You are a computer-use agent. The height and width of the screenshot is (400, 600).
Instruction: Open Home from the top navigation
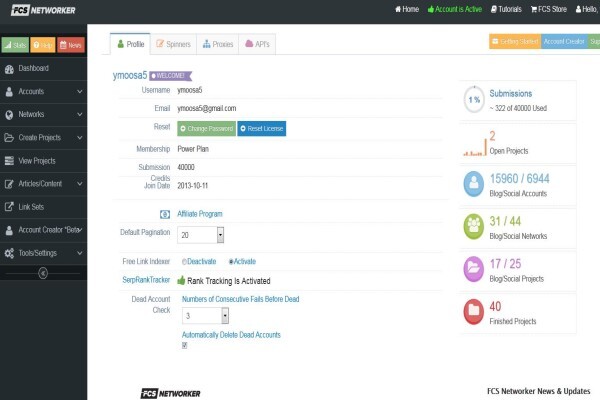pos(407,9)
